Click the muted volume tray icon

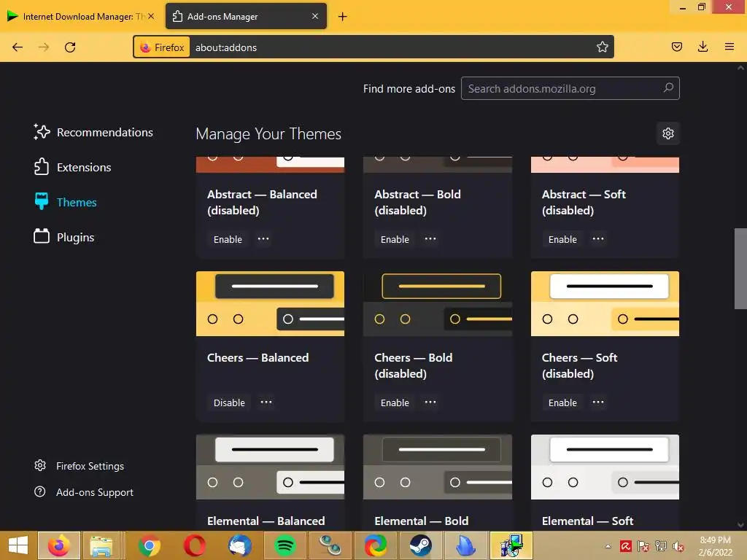click(678, 546)
